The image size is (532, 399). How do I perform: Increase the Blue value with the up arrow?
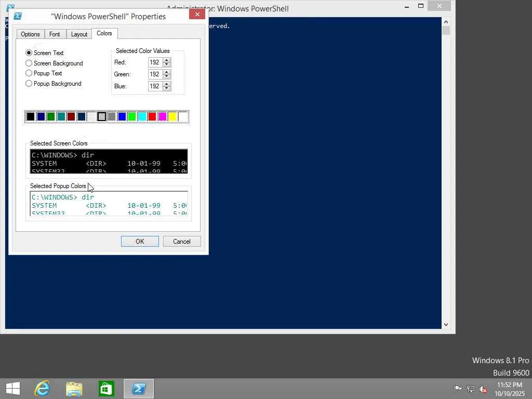pos(166,84)
